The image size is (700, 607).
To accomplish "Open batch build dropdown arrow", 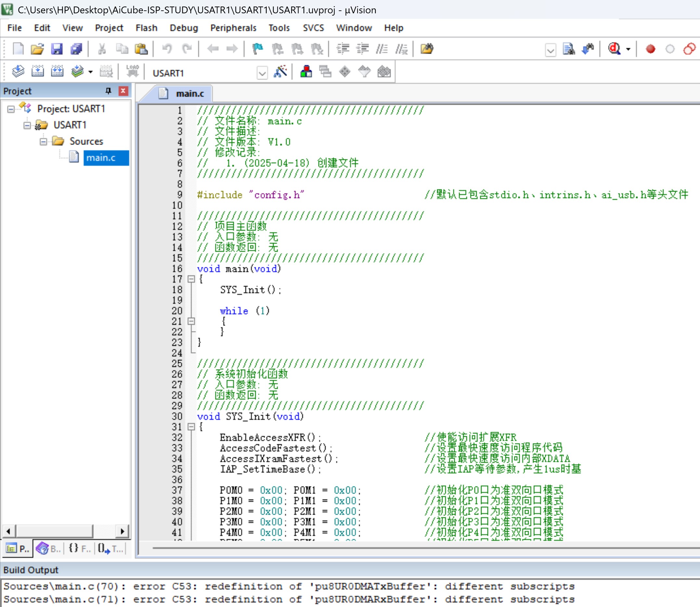I will click(91, 72).
